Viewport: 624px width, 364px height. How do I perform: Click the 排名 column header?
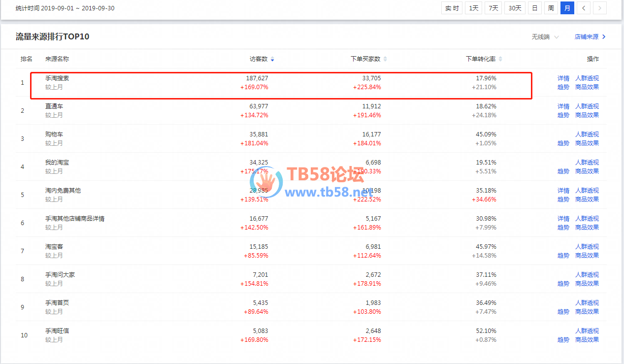[27, 59]
